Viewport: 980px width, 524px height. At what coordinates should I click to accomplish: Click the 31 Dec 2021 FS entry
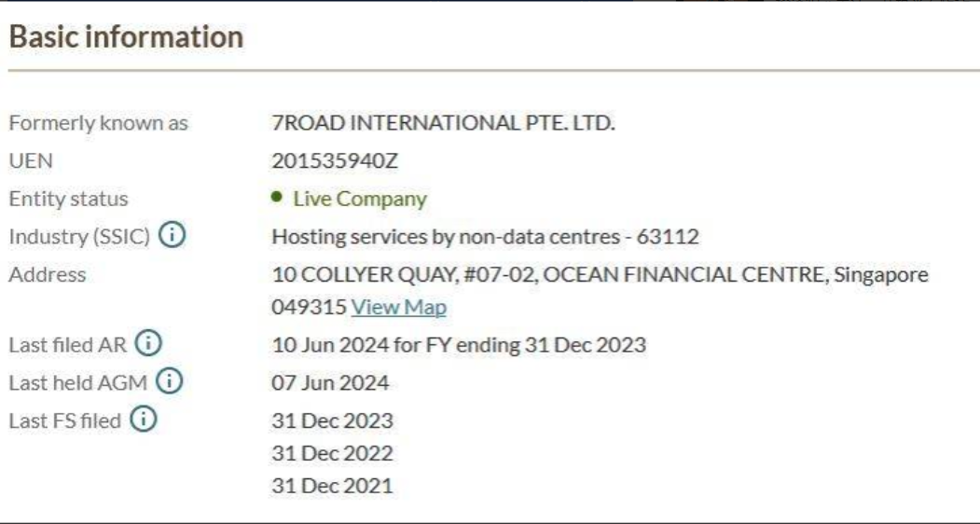pyautogui.click(x=332, y=486)
